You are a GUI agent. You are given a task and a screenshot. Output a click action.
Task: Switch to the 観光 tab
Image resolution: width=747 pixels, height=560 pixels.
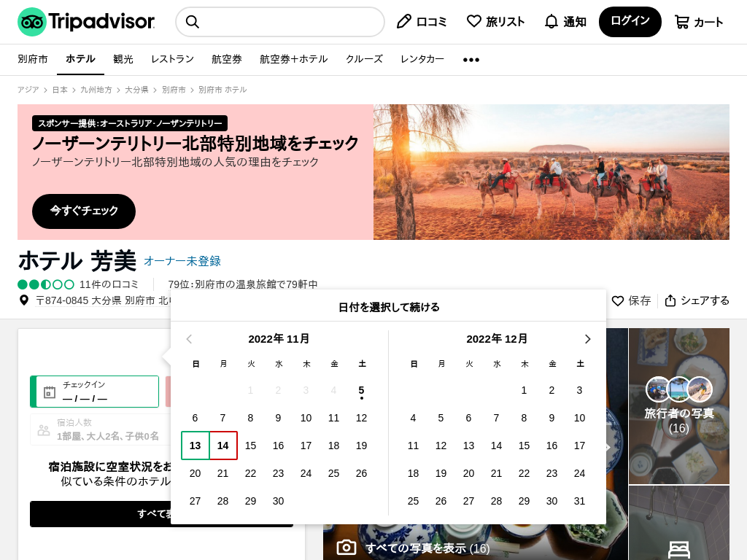pyautogui.click(x=123, y=59)
